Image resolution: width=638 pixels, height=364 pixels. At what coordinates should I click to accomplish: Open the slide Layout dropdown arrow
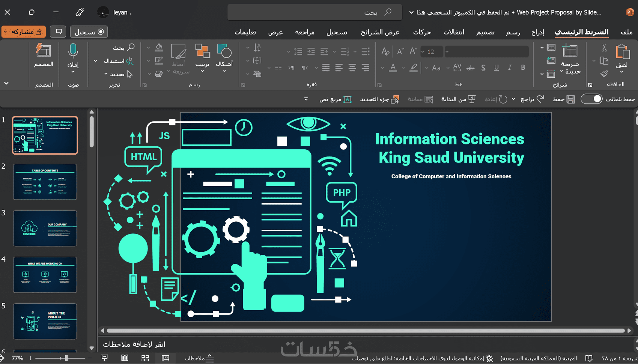pos(542,48)
